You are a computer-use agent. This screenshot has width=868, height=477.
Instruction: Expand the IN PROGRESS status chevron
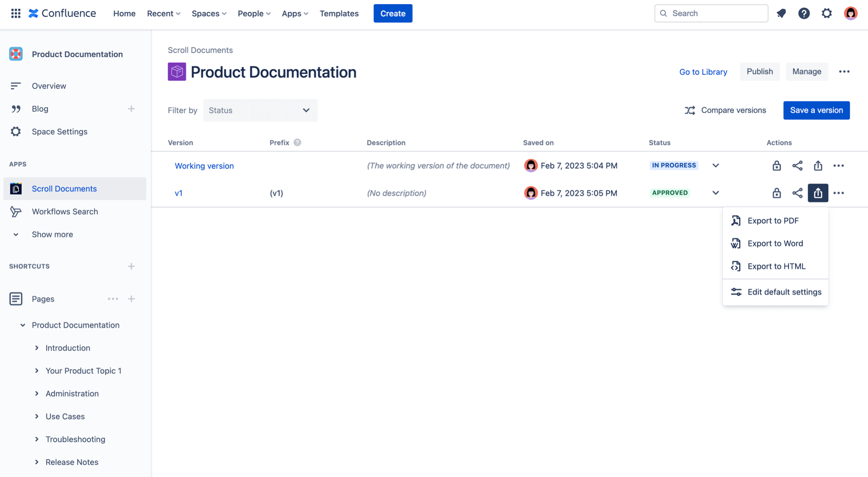tap(715, 166)
